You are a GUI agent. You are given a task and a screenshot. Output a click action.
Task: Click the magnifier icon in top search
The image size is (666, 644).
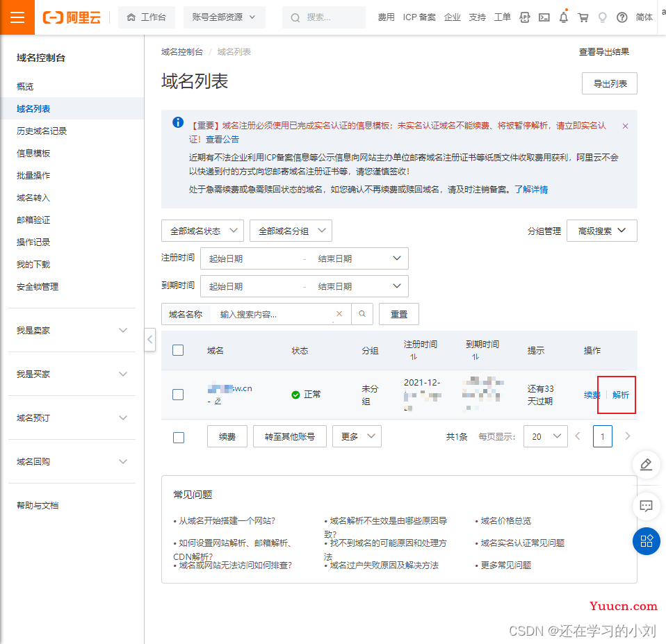[295, 17]
